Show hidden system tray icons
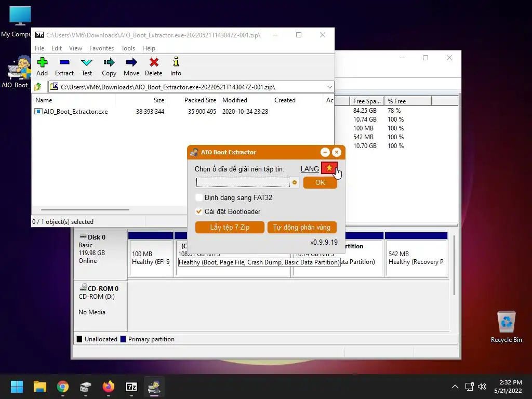This screenshot has width=532, height=399. tap(455, 387)
